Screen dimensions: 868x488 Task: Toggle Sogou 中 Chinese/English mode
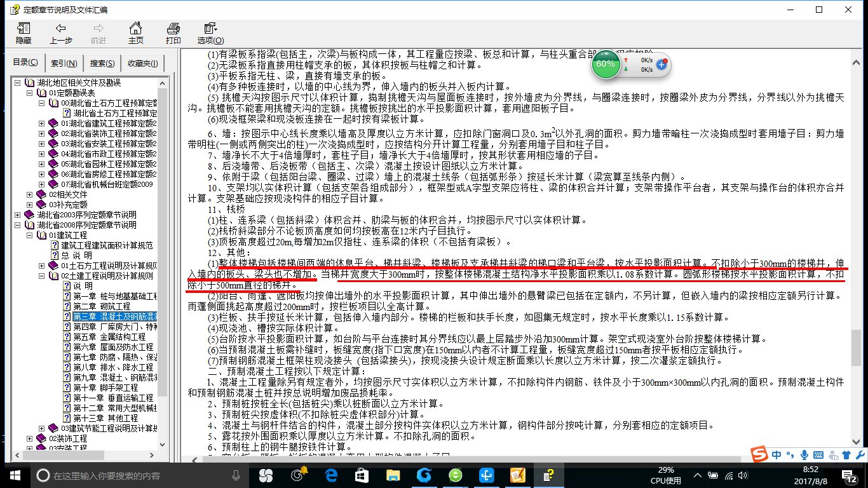(x=778, y=454)
